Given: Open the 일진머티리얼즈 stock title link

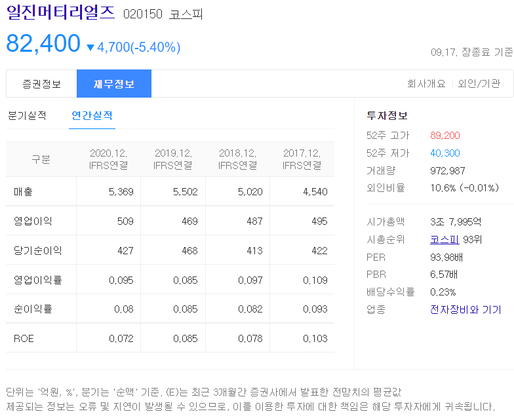Looking at the screenshot, I should pyautogui.click(x=60, y=13).
